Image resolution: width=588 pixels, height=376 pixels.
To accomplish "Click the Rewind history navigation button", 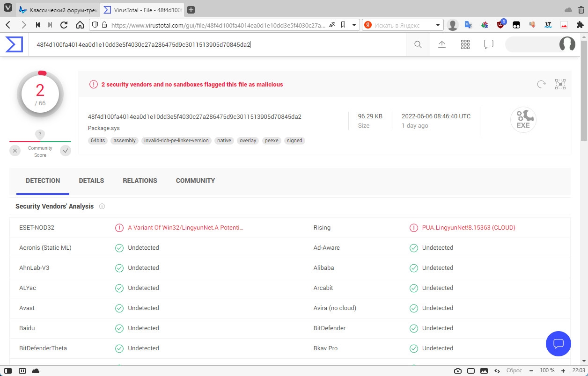I will point(38,25).
